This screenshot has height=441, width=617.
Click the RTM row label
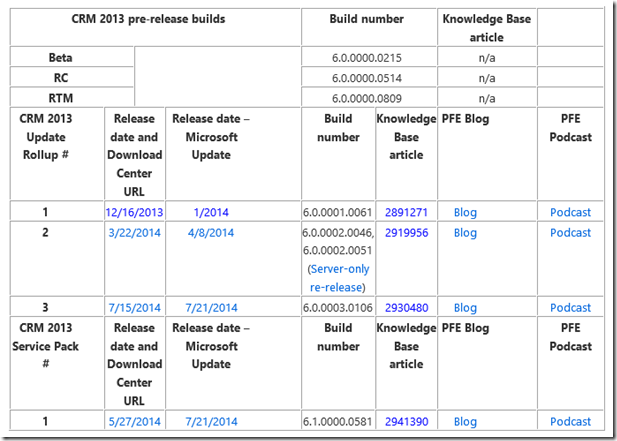61,98
